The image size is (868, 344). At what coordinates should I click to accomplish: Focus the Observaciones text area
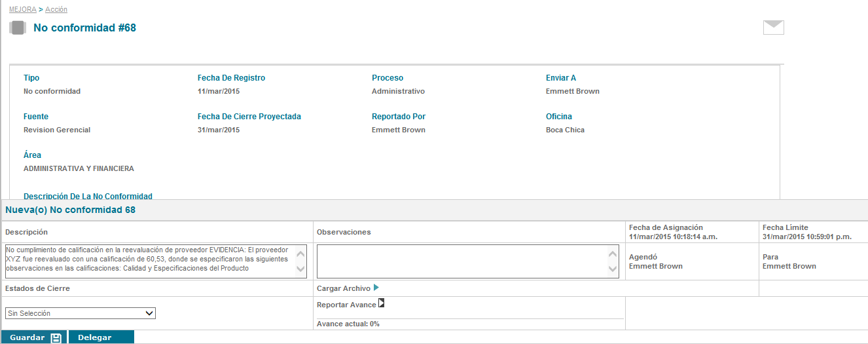tap(461, 261)
